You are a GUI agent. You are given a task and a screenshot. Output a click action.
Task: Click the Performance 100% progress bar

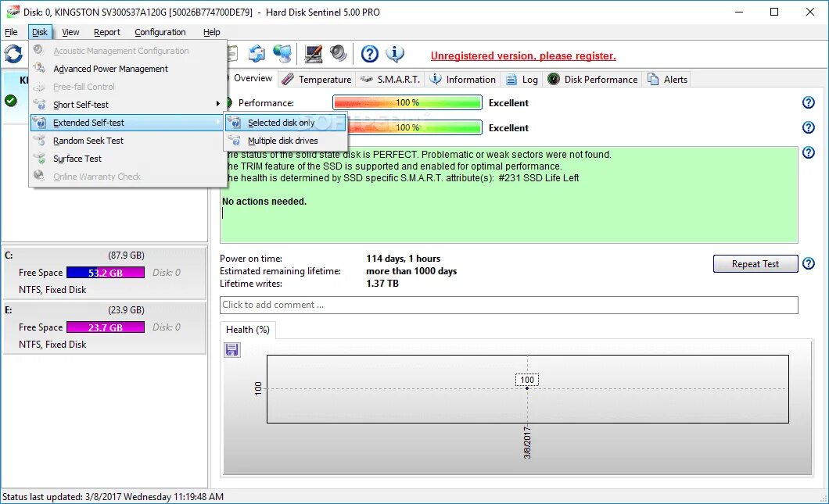(x=407, y=102)
